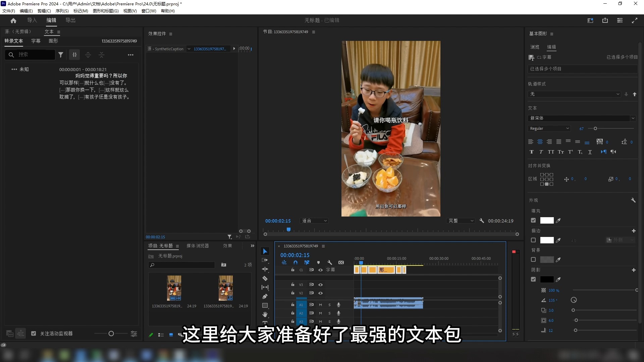This screenshot has height=362, width=644.
Task: Click the CC captions icon in timeline
Action: (x=341, y=262)
